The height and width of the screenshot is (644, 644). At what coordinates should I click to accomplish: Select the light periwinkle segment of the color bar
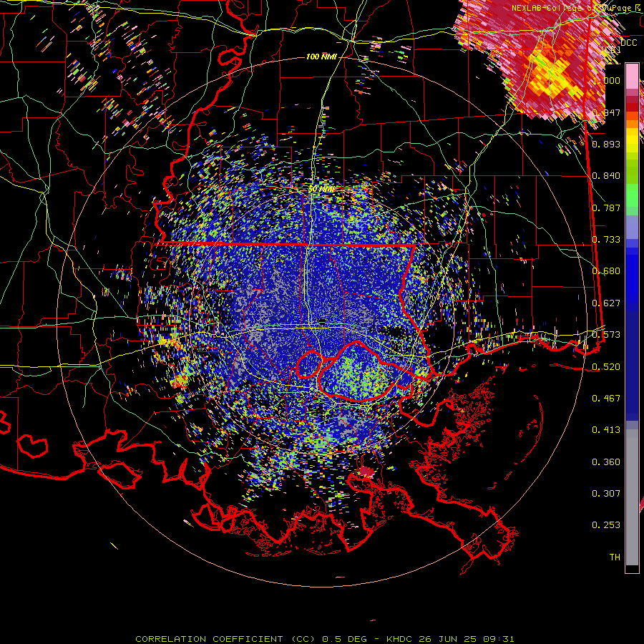point(632,227)
